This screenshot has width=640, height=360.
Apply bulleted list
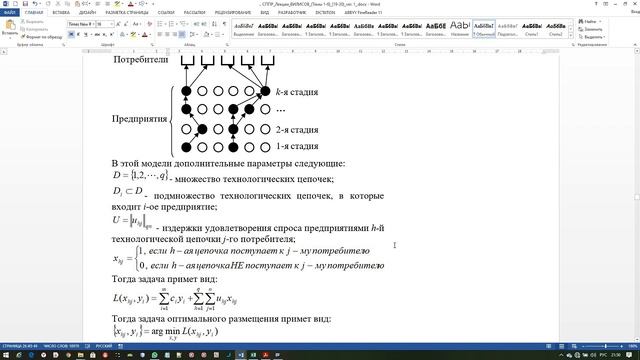(160, 24)
